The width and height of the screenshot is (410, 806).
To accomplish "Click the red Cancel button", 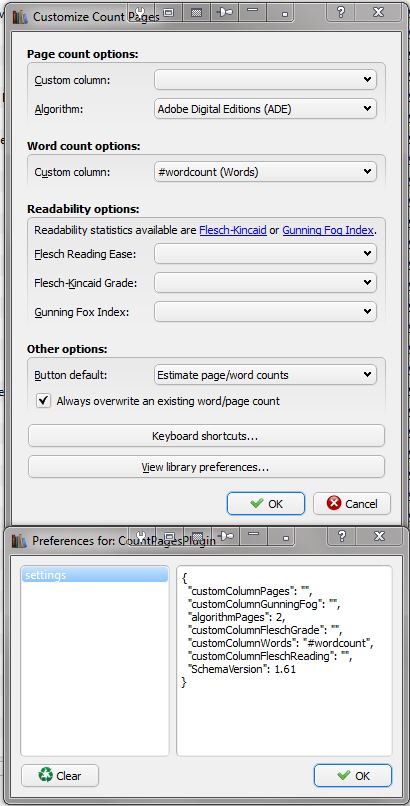I will click(352, 504).
